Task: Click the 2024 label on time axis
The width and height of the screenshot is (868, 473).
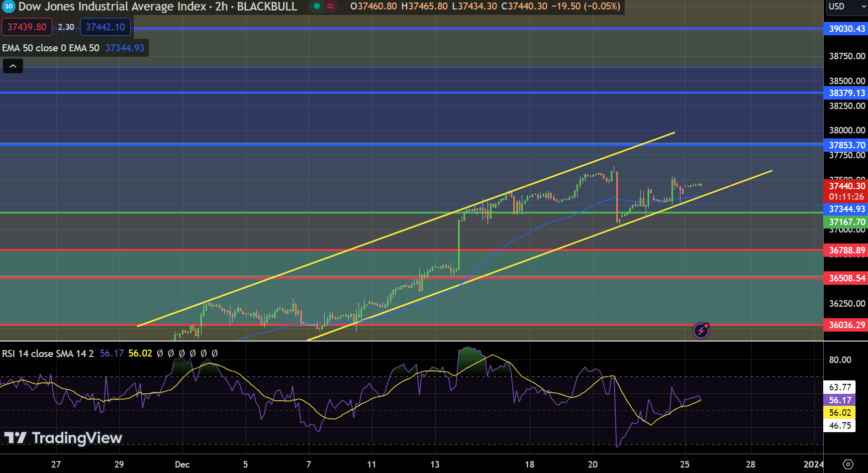Action: (x=813, y=465)
